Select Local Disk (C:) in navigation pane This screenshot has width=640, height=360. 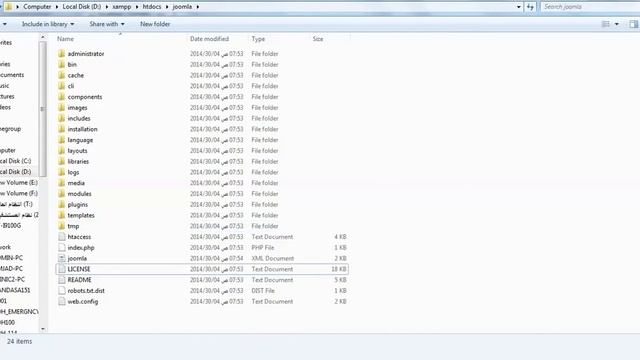(16, 161)
